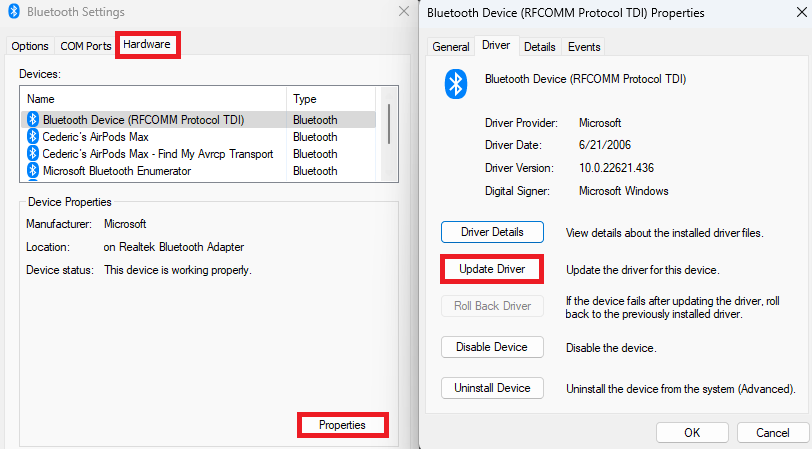Click Bluetooth icon beside RFCOMM Protocol TDI row
The image size is (812, 449).
pos(33,120)
